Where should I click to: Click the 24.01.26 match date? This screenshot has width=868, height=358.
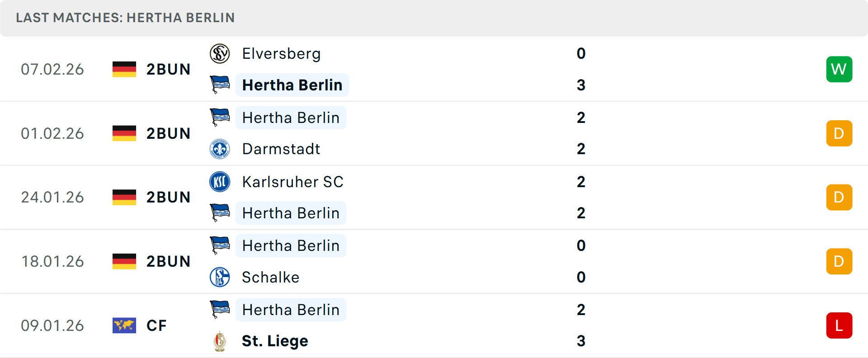click(x=52, y=197)
